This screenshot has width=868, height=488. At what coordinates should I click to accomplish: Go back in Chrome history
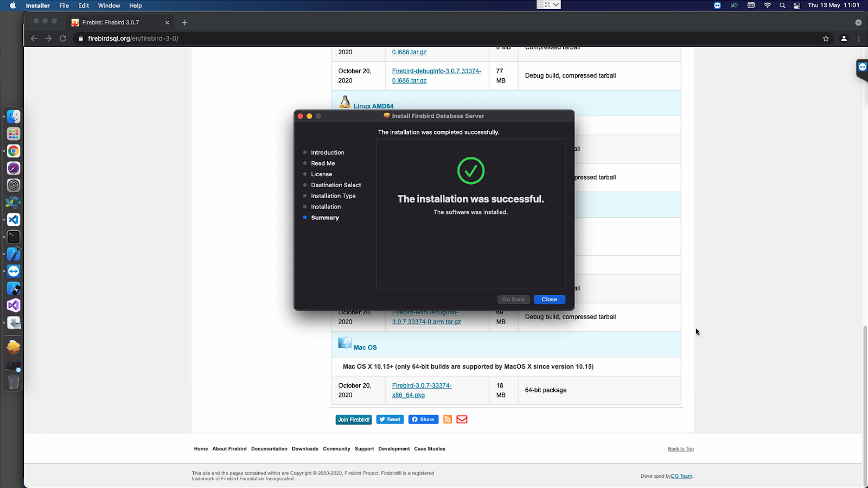(x=34, y=39)
